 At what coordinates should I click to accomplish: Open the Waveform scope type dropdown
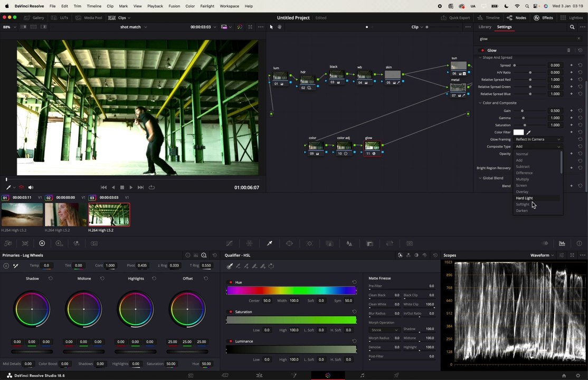[542, 255]
